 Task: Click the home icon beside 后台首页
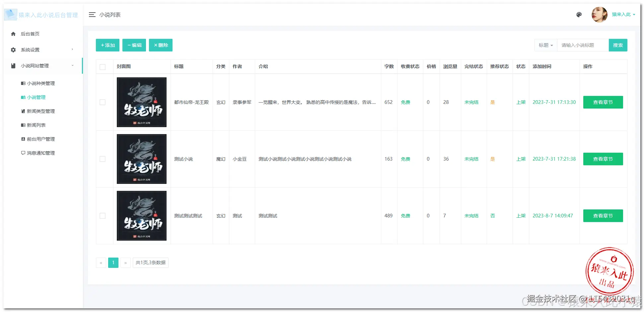13,34
